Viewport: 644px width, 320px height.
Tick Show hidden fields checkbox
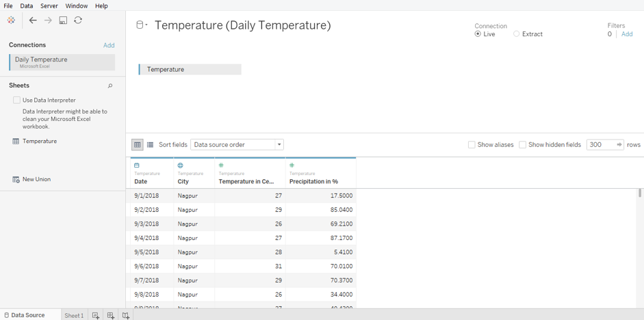(x=523, y=145)
